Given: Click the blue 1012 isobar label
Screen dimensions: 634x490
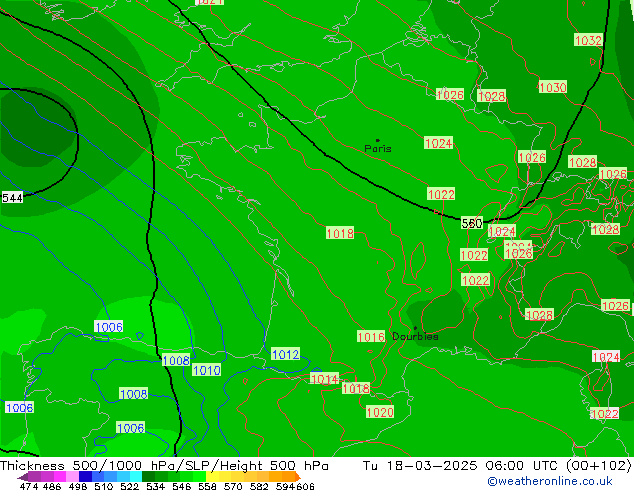Looking at the screenshot, I should pos(285,354).
